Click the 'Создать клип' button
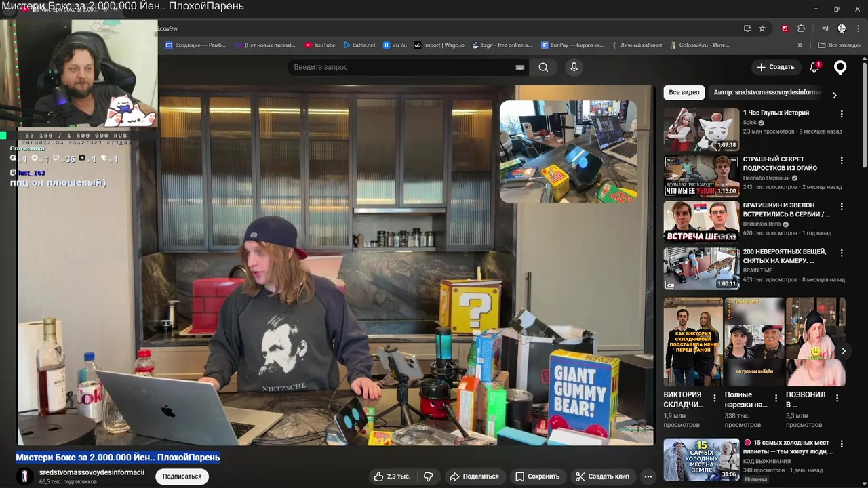Image resolution: width=868 pixels, height=488 pixels. [x=602, y=476]
